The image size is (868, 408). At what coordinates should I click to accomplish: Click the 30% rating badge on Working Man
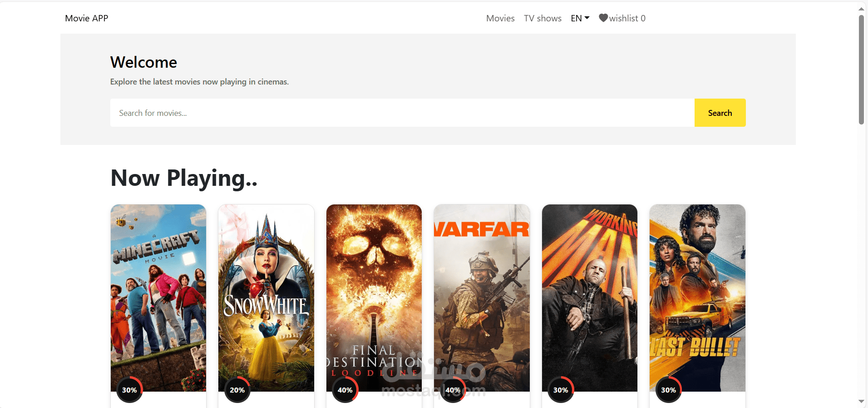point(561,390)
